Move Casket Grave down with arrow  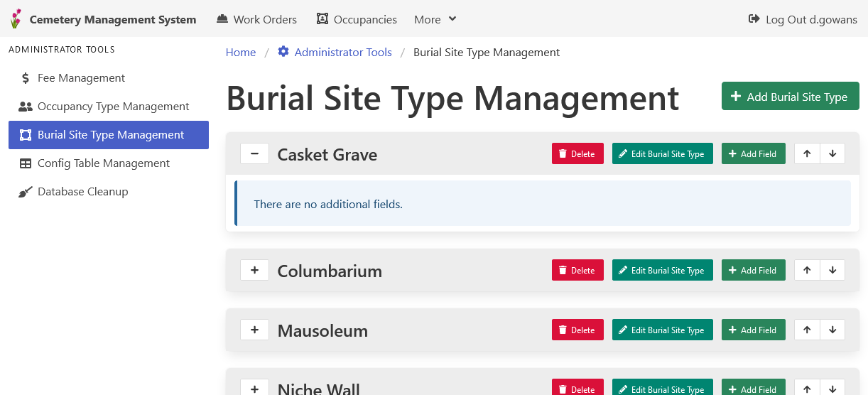pos(832,153)
